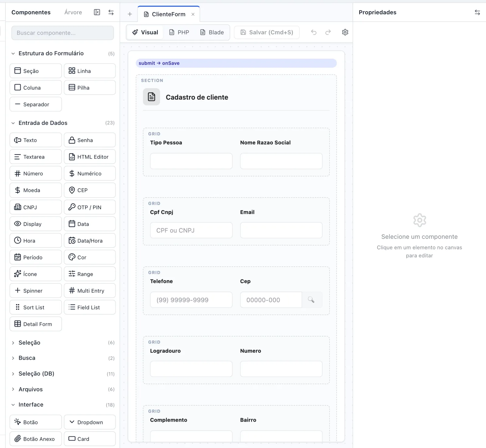Switch to the Árvore tab
Screen dimensions: 486x448
[73, 12]
